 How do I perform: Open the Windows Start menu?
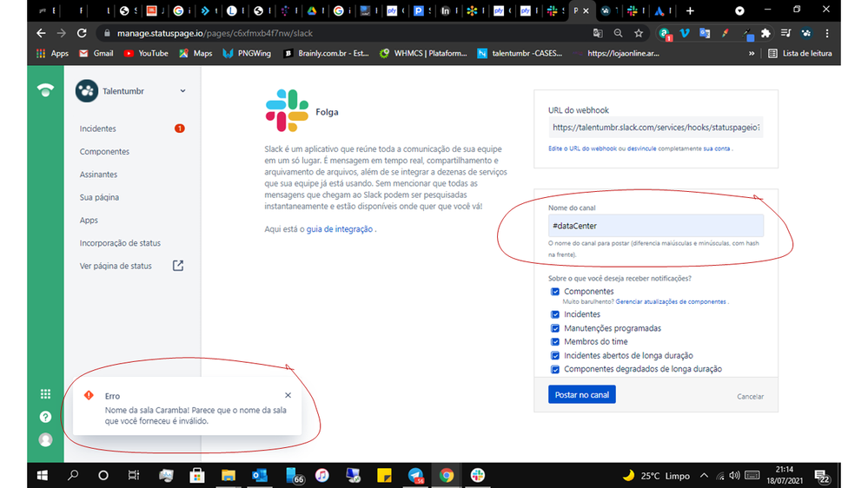tap(42, 475)
